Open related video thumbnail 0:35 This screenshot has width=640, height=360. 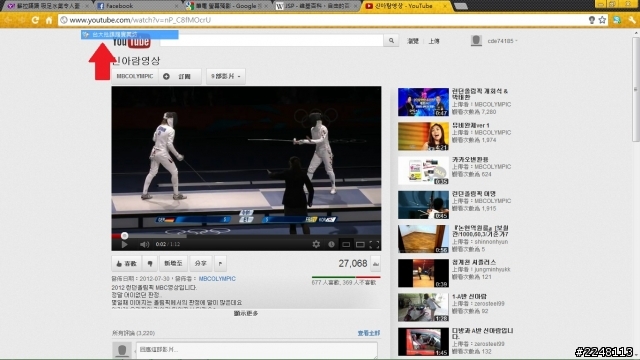[423, 171]
